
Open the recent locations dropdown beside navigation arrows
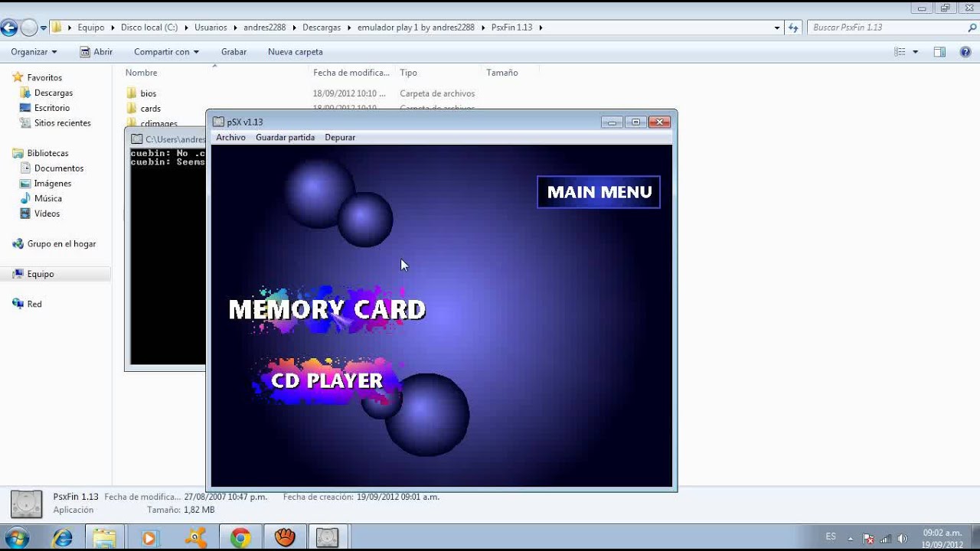pos(44,28)
